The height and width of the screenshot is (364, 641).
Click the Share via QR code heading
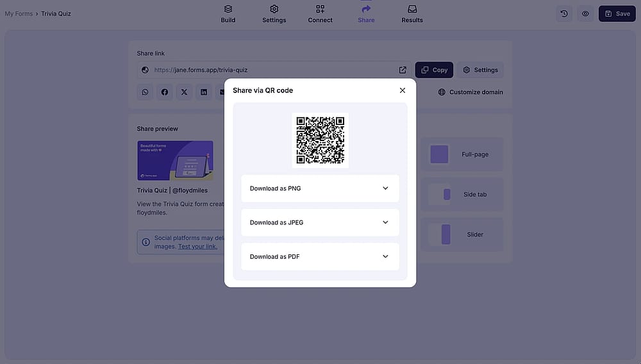(263, 90)
